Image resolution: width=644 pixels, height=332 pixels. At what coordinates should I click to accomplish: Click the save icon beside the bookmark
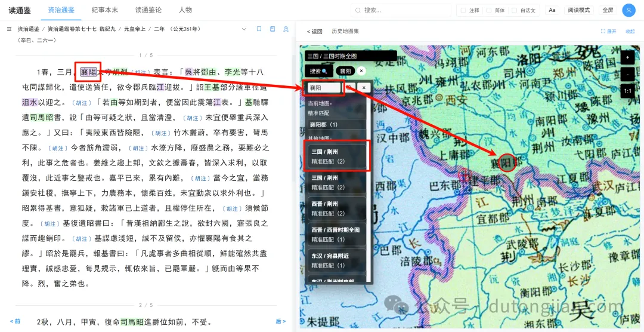(273, 29)
